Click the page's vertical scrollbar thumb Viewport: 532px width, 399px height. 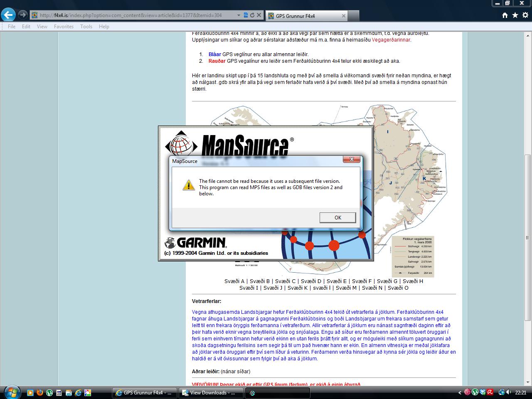[528, 237]
